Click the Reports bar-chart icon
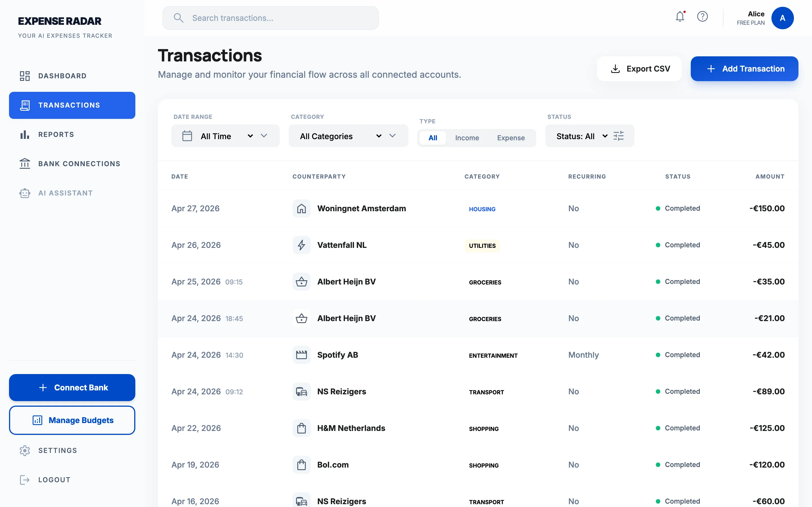812x507 pixels. click(x=25, y=134)
